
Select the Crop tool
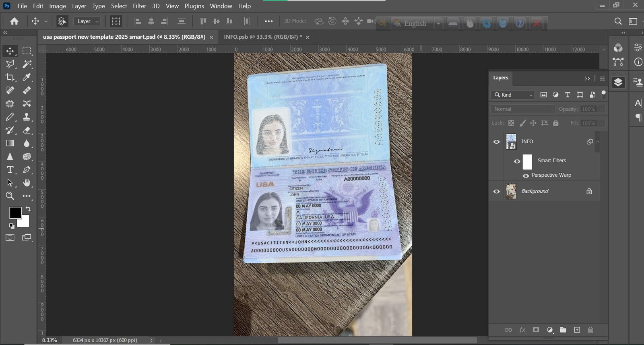10,77
